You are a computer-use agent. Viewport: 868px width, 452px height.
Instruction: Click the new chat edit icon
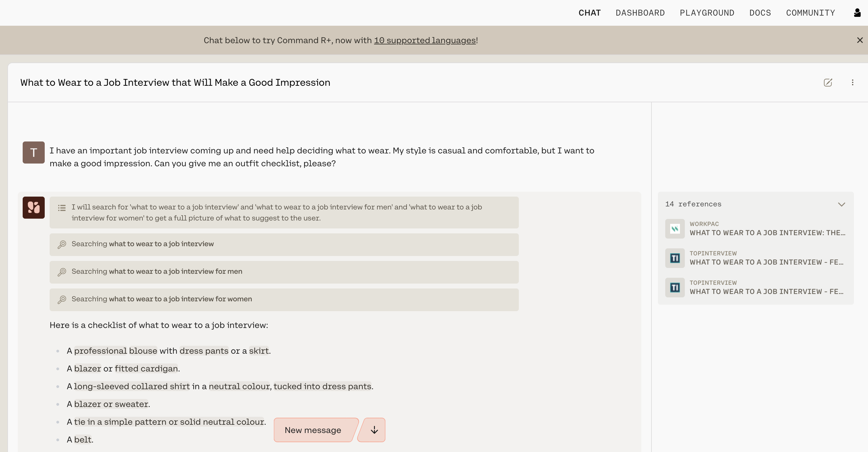(x=828, y=82)
